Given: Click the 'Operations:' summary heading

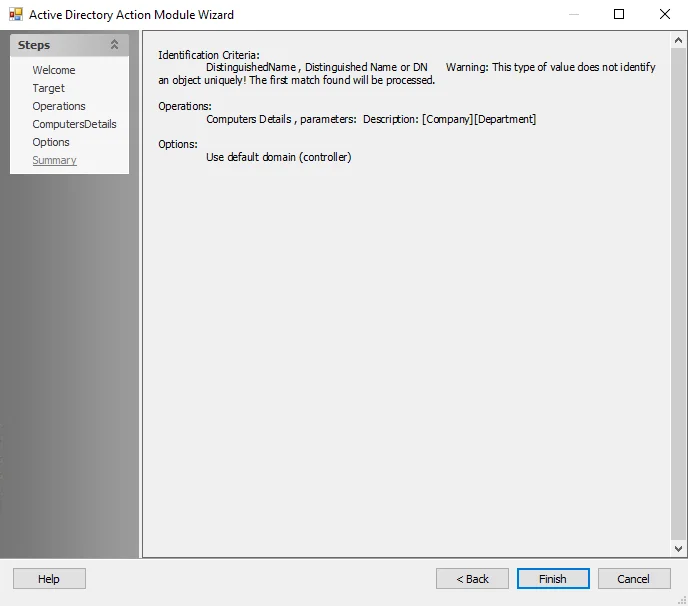Looking at the screenshot, I should click(x=185, y=106).
